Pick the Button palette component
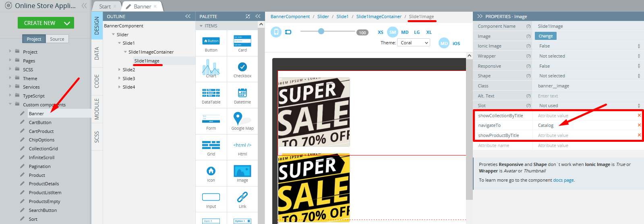This screenshot has height=224, width=644. [x=211, y=44]
